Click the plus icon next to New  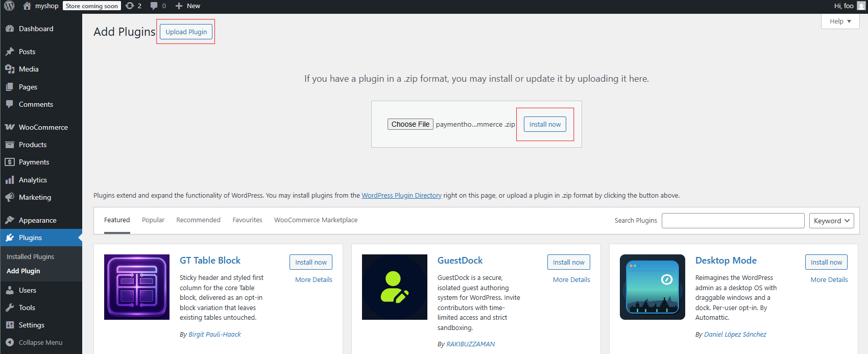pos(179,6)
